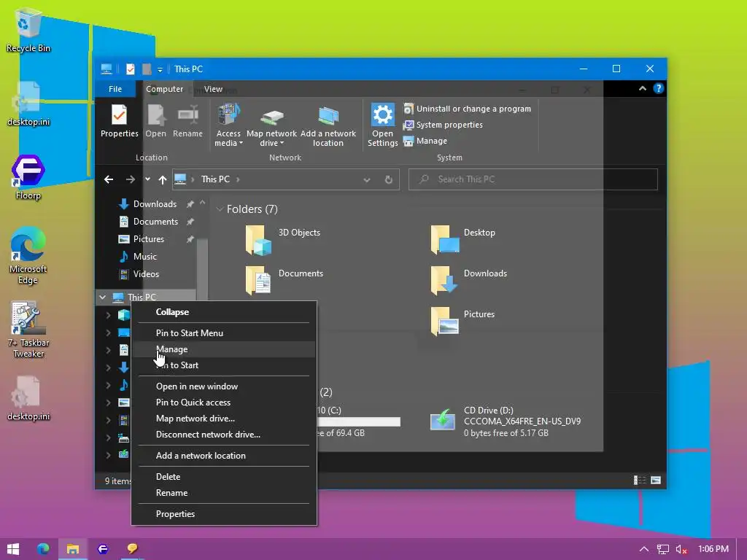Show hidden tray icons chevron
Screen dimensions: 747x560
[x=643, y=549]
